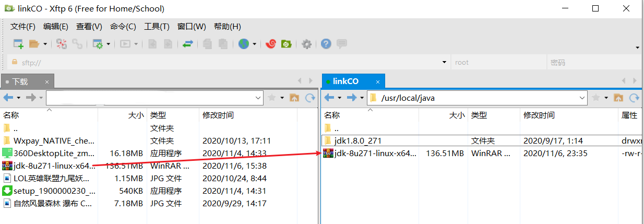Open the 帮助(H) menu

228,27
